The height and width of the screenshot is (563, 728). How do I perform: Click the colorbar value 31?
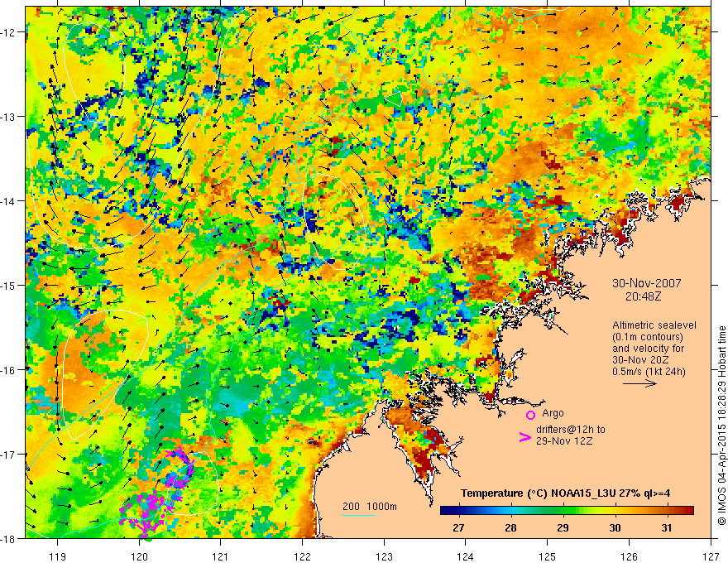pos(667,527)
